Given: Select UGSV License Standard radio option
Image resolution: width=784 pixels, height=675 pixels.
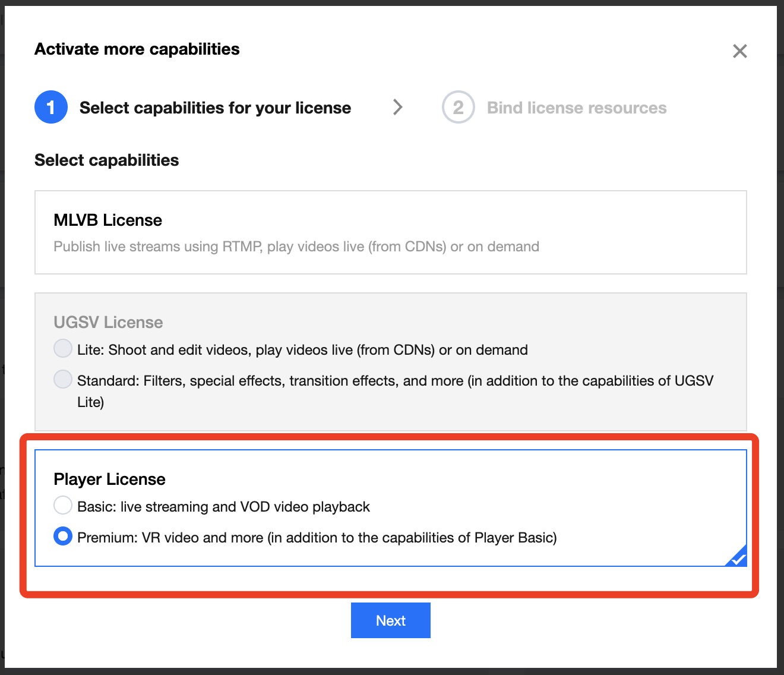Looking at the screenshot, I should click(x=63, y=379).
